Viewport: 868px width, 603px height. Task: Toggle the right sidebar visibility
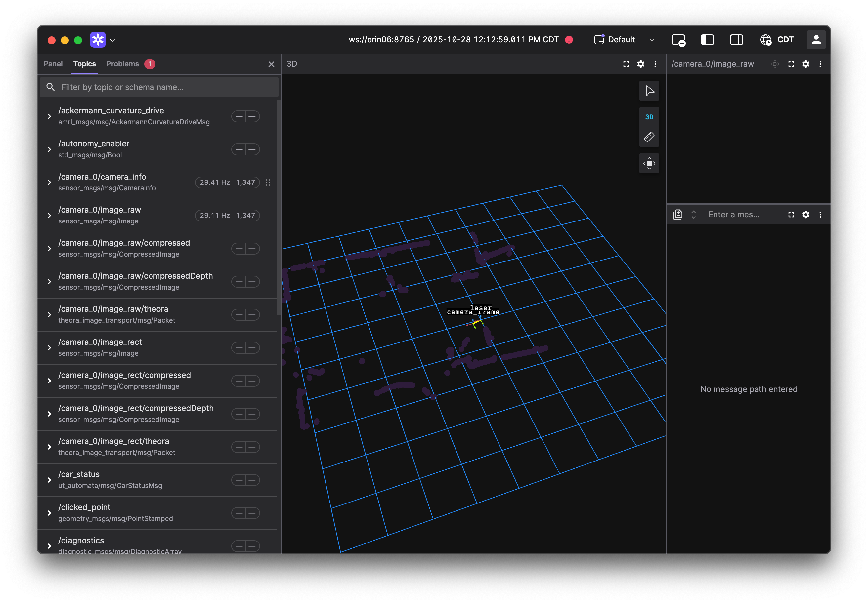(736, 40)
